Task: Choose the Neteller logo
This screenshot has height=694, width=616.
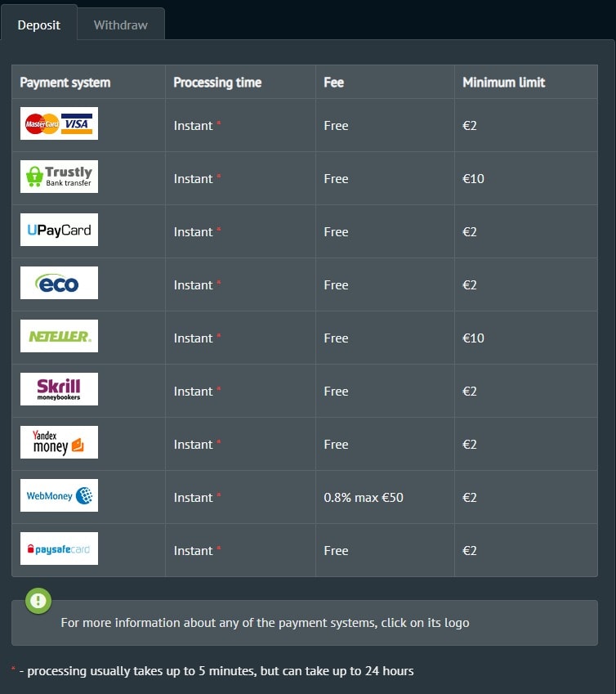Action: [x=60, y=336]
